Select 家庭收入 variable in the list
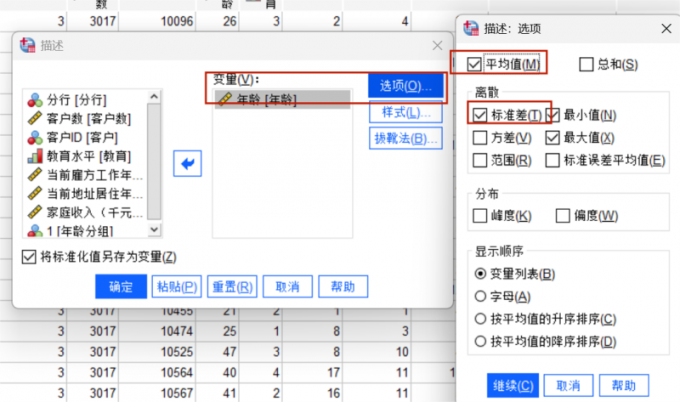The width and height of the screenshot is (680, 402). coord(88,211)
